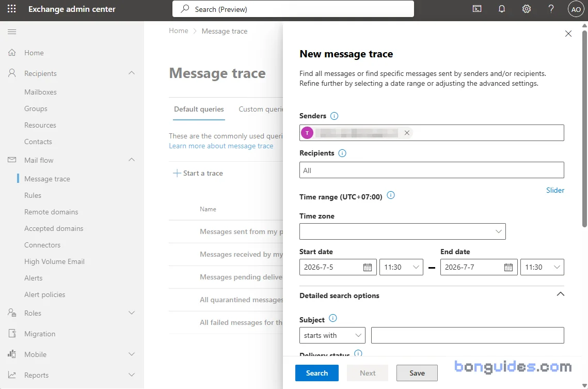588x389 pixels.
Task: Collapse the Recipients nav section
Action: click(132, 73)
